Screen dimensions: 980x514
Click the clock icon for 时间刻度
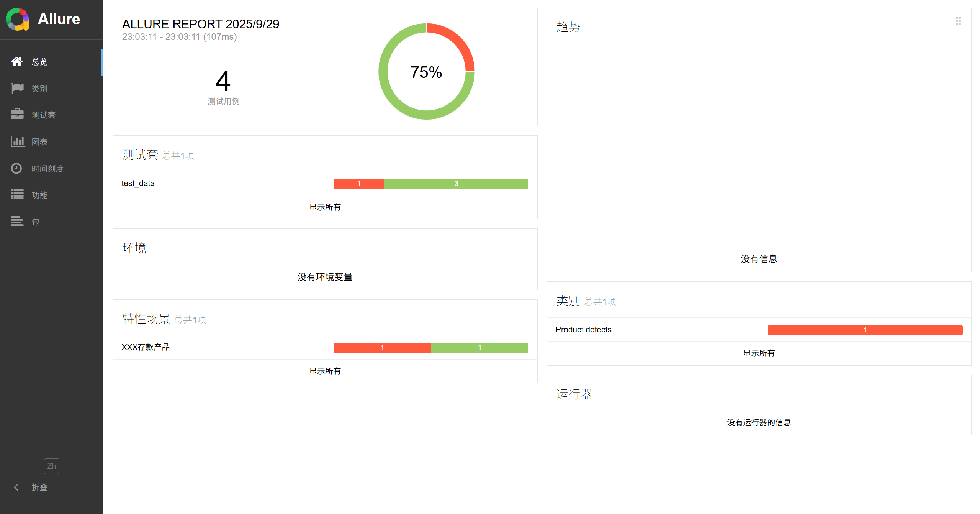point(17,168)
